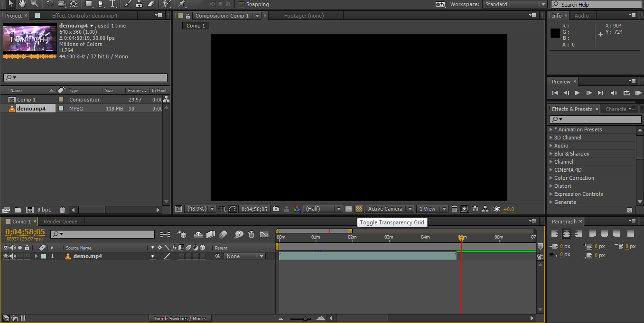Select the Selection arrow tool
644x323 pixels.
[x=10, y=4]
